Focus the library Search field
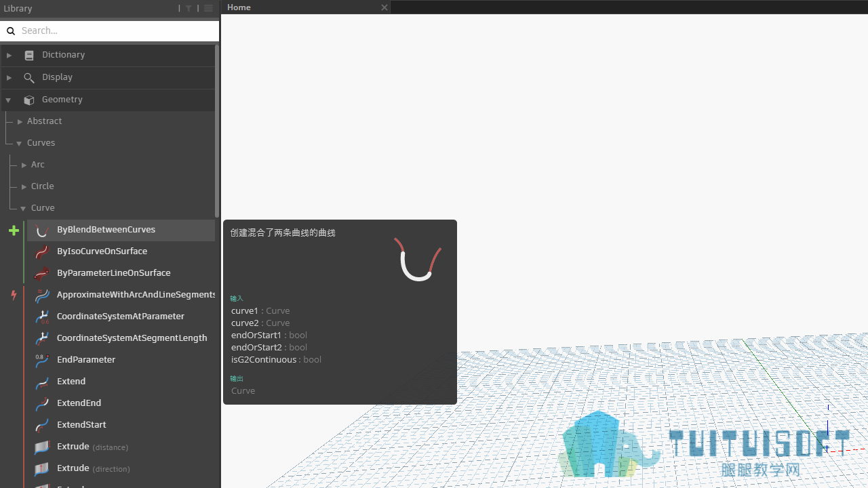This screenshot has height=488, width=868. tap(110, 30)
